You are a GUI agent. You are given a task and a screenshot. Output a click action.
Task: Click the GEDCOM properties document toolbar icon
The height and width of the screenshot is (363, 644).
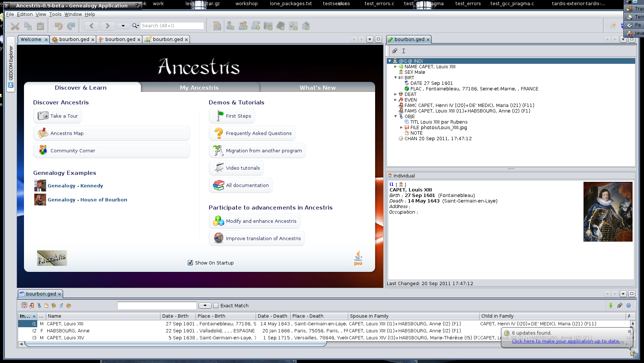coord(217,26)
